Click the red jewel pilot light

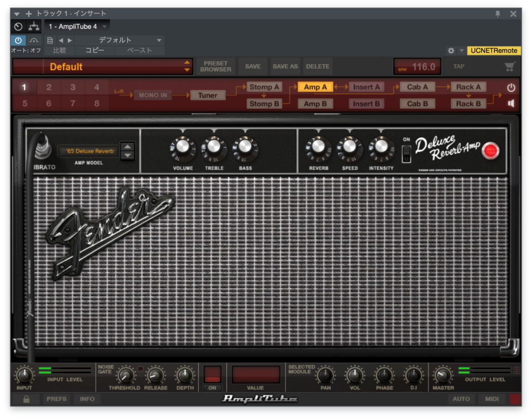point(490,151)
